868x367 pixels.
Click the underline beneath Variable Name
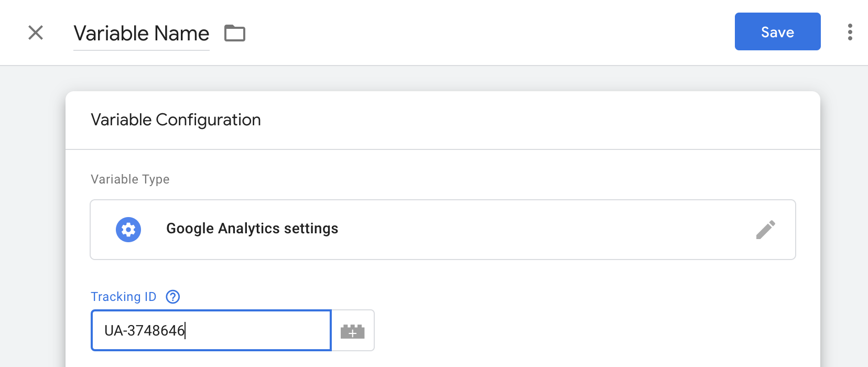click(x=142, y=50)
